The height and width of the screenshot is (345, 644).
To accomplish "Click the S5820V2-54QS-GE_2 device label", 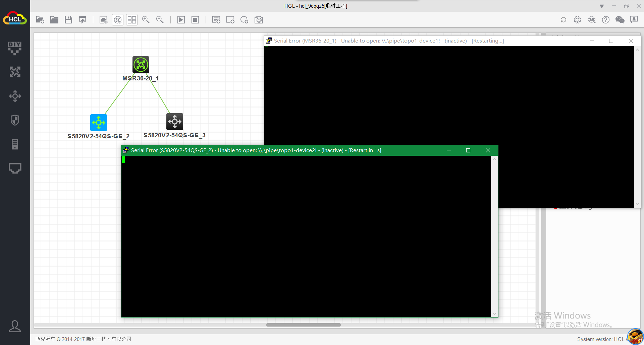I will point(98,136).
